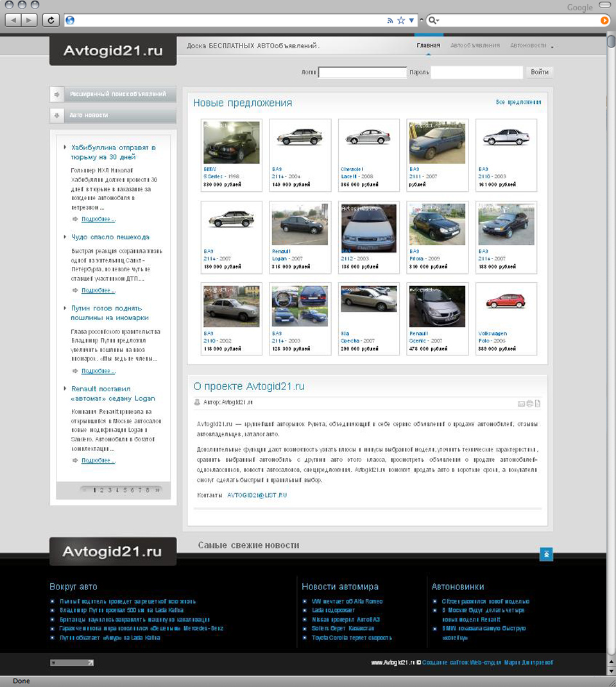Open the address bar history dropdown arrow
The height and width of the screenshot is (687, 616).
coord(412,21)
